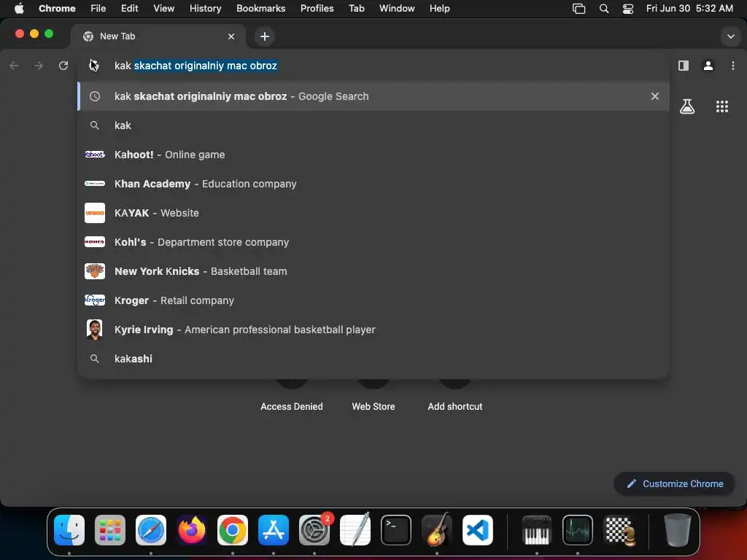Open the View menu
The width and height of the screenshot is (747, 560).
(163, 8)
